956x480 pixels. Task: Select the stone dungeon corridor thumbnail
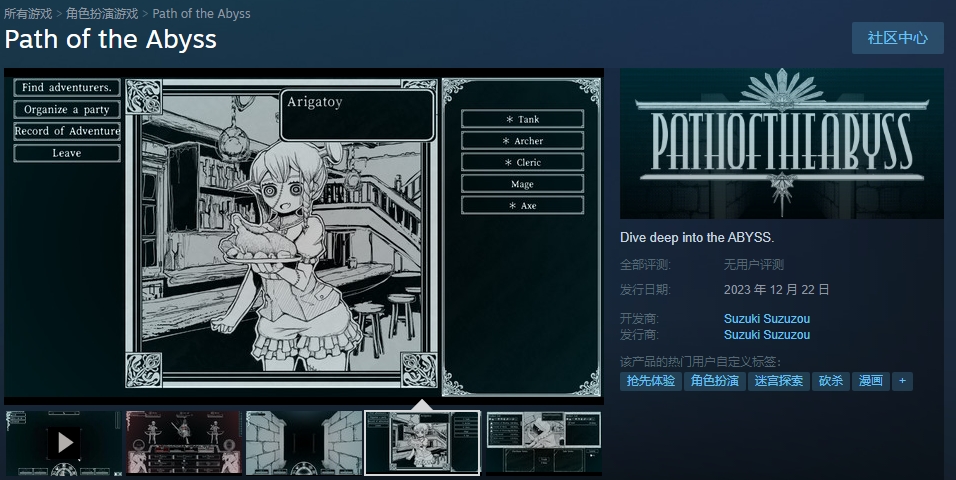[304, 443]
